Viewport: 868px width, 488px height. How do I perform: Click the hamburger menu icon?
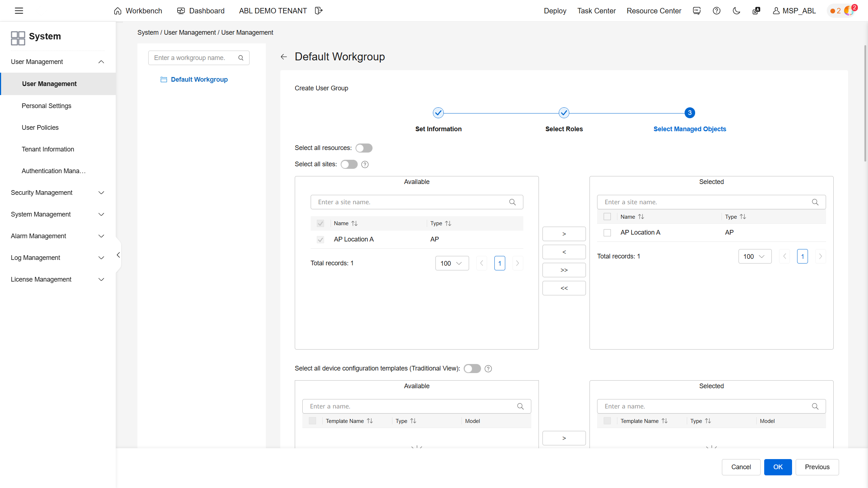(x=19, y=11)
